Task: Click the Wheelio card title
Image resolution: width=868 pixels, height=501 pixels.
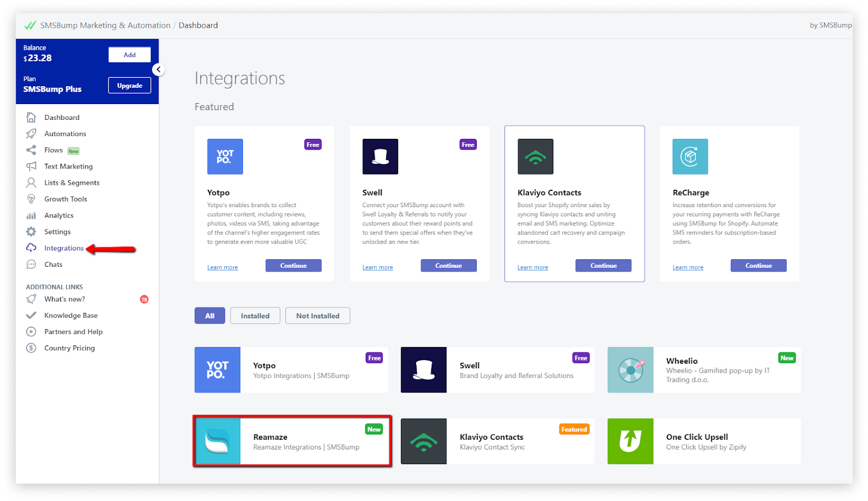Action: click(682, 361)
